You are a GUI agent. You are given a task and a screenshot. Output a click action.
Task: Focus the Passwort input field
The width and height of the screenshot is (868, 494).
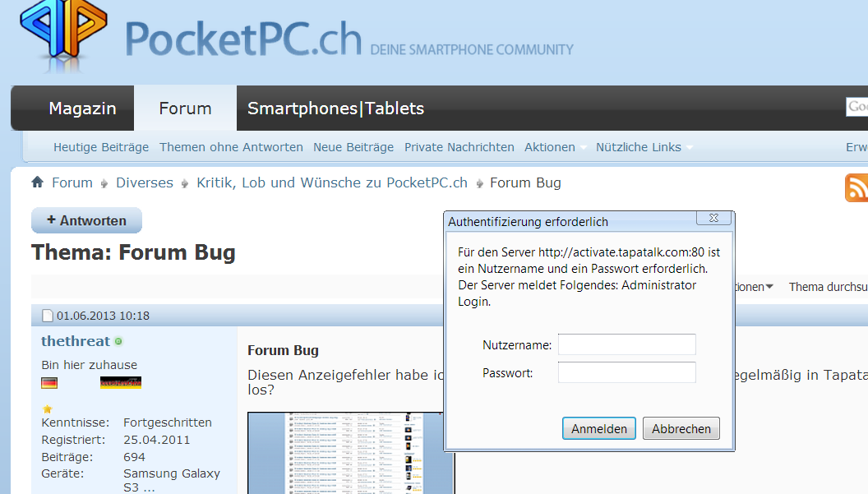(x=627, y=372)
